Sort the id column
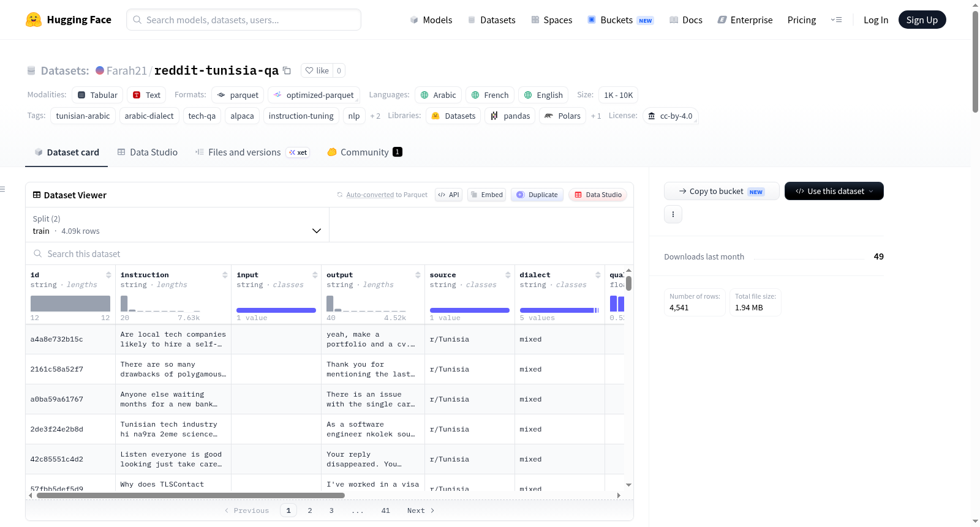 tap(108, 275)
